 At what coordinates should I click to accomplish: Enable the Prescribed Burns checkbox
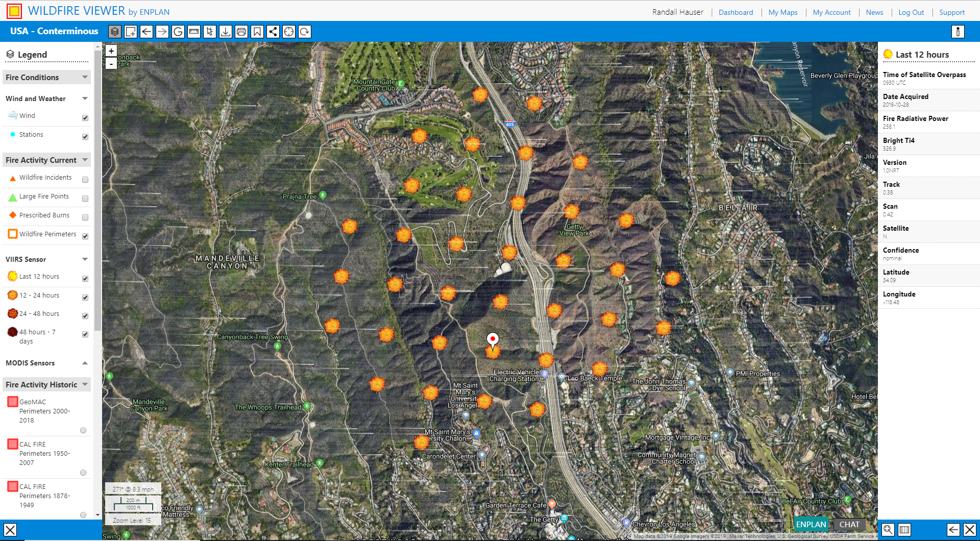point(85,217)
